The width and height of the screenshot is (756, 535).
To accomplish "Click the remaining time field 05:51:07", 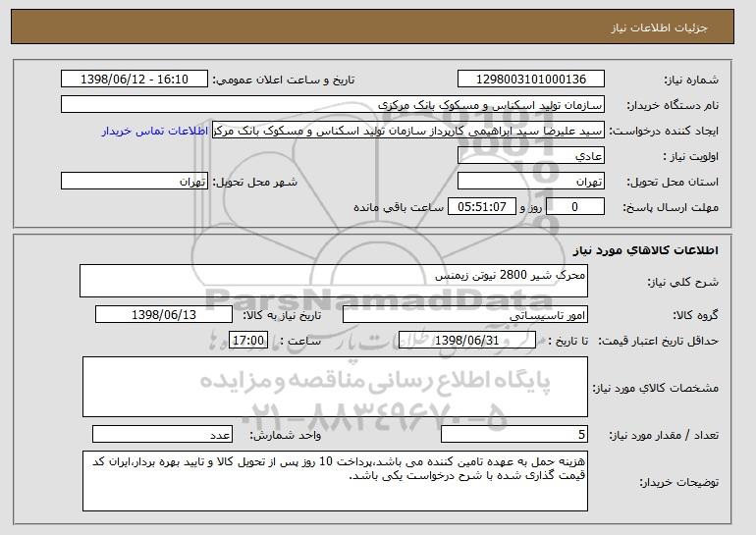I will pyautogui.click(x=482, y=207).
